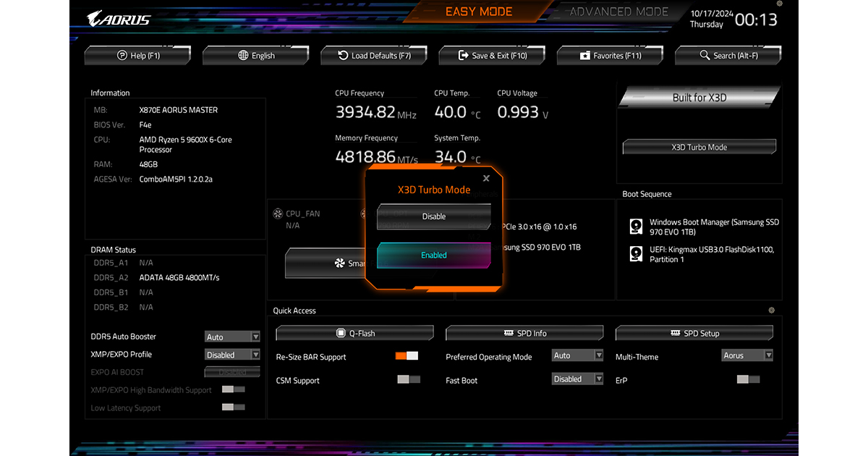This screenshot has width=868, height=456.
Task: Click the CPU Voltage value 0.993
Action: pos(518,112)
